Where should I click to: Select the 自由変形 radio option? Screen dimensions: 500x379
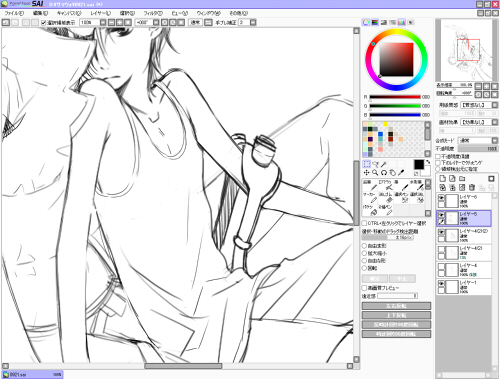[x=364, y=246]
